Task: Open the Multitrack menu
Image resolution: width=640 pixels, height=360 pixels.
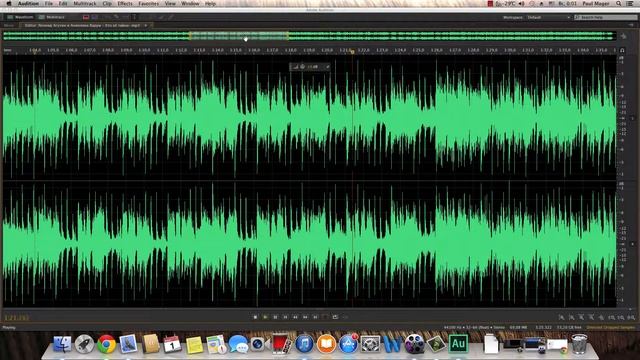Action: coord(85,4)
